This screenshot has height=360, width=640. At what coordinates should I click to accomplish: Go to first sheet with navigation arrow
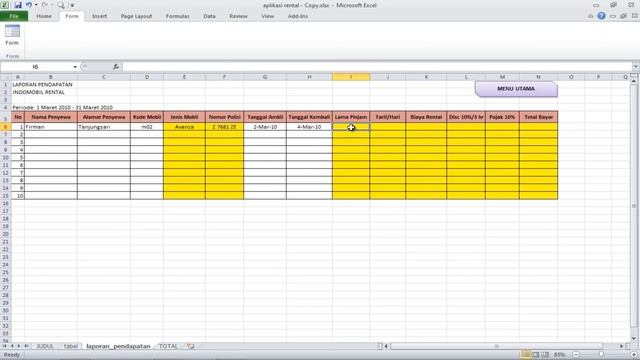(x=4, y=346)
